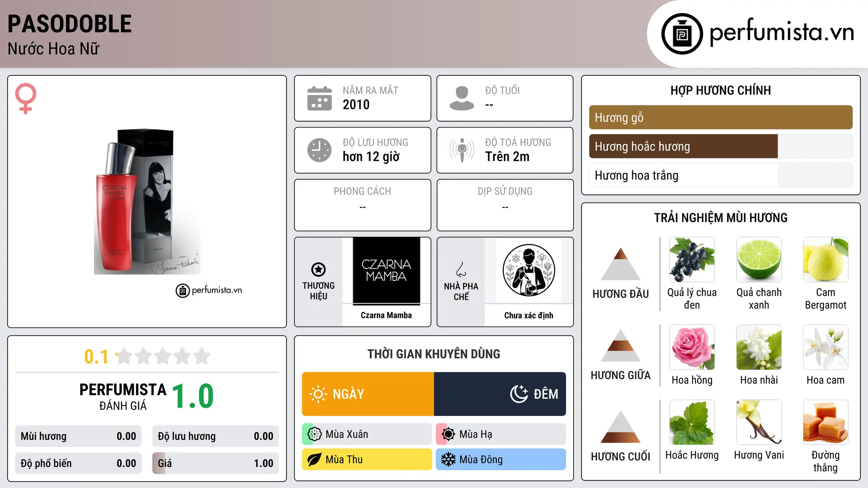Click the PASODOBLE title text
Screen dimensions: 868x488
point(70,24)
